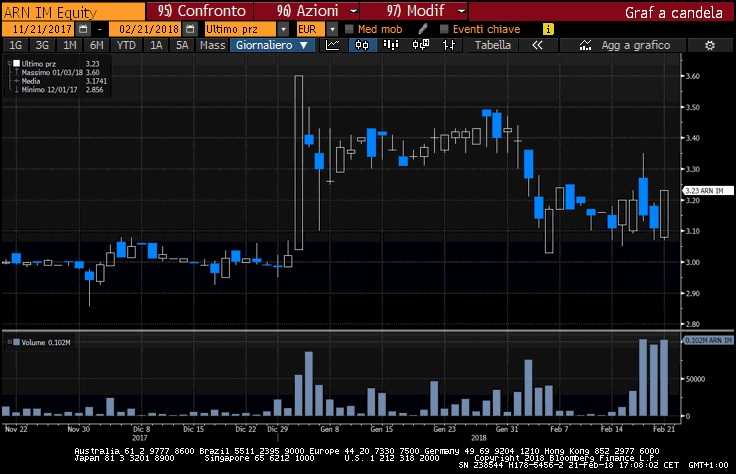This screenshot has height=474, width=736.
Task: Enable the Eventi chiave checkbox
Action: 444,29
